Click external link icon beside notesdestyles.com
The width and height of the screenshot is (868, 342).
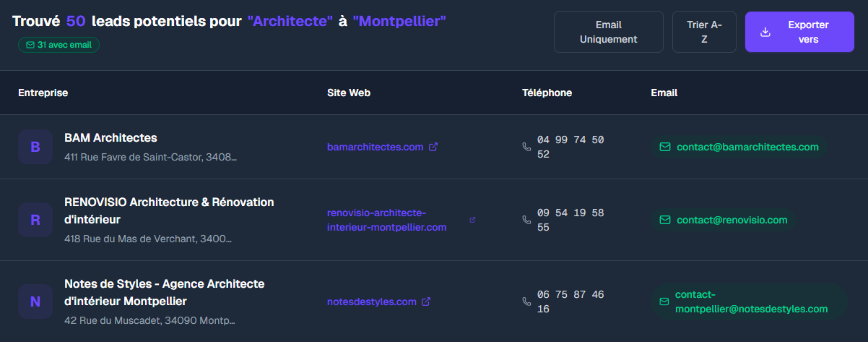point(426,302)
